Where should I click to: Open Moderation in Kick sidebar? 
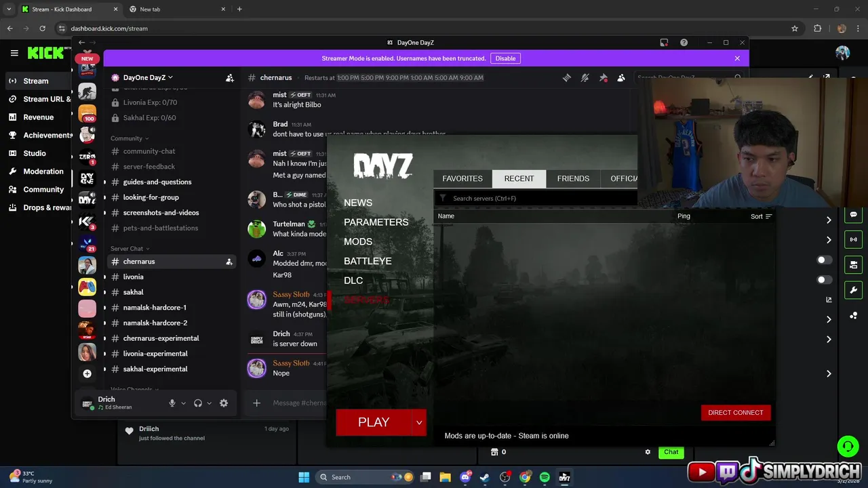pyautogui.click(x=43, y=171)
